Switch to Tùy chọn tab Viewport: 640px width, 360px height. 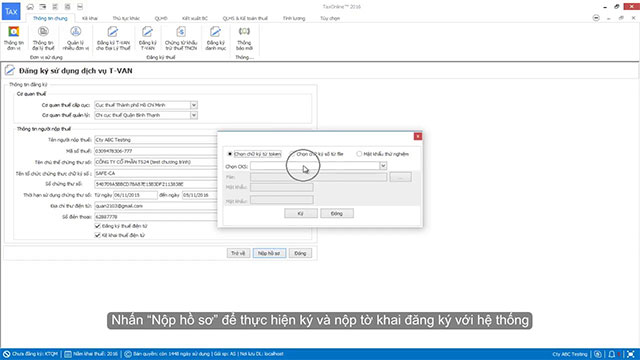pyautogui.click(x=330, y=18)
